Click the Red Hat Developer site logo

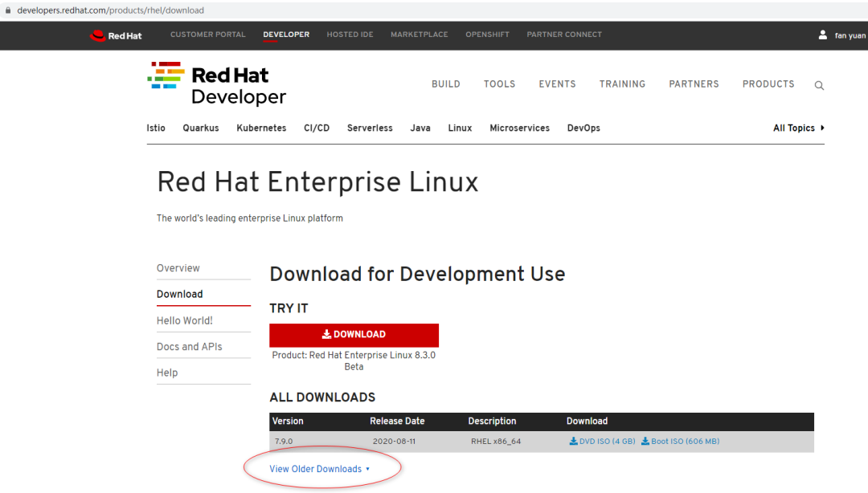(x=215, y=83)
